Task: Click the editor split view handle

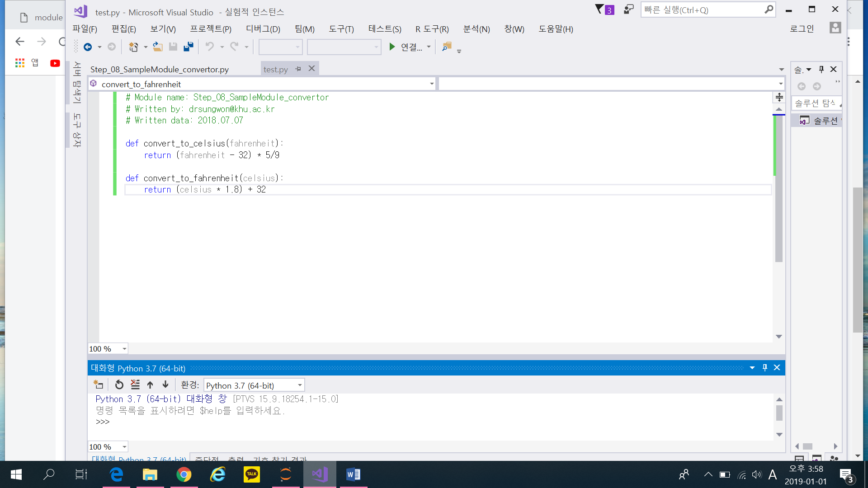Action: (779, 97)
